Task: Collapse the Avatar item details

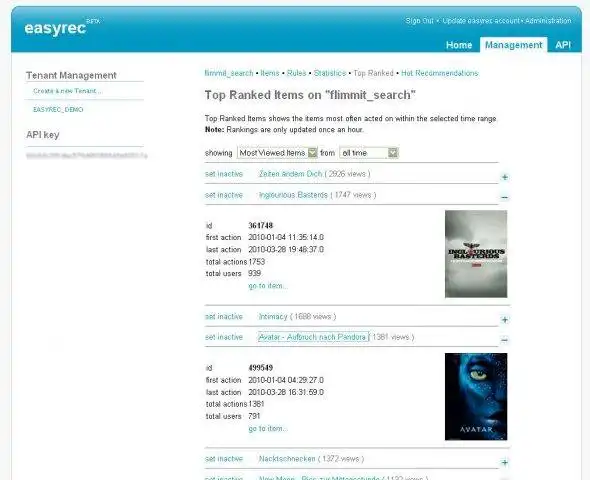Action: coord(505,340)
